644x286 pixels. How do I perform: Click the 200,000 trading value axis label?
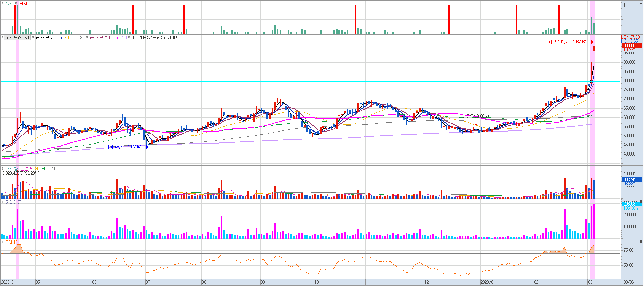click(x=630, y=215)
